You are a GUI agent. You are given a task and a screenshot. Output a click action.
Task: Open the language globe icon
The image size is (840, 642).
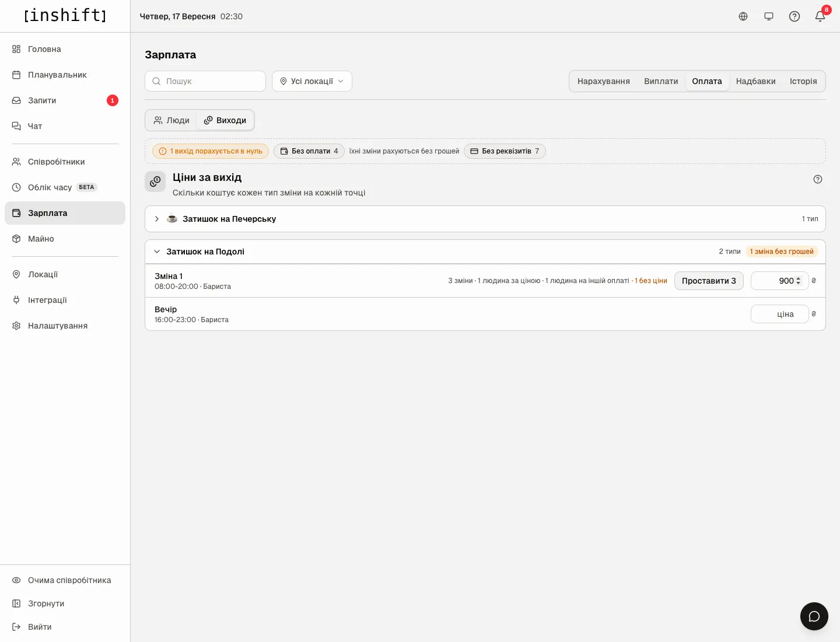(743, 16)
